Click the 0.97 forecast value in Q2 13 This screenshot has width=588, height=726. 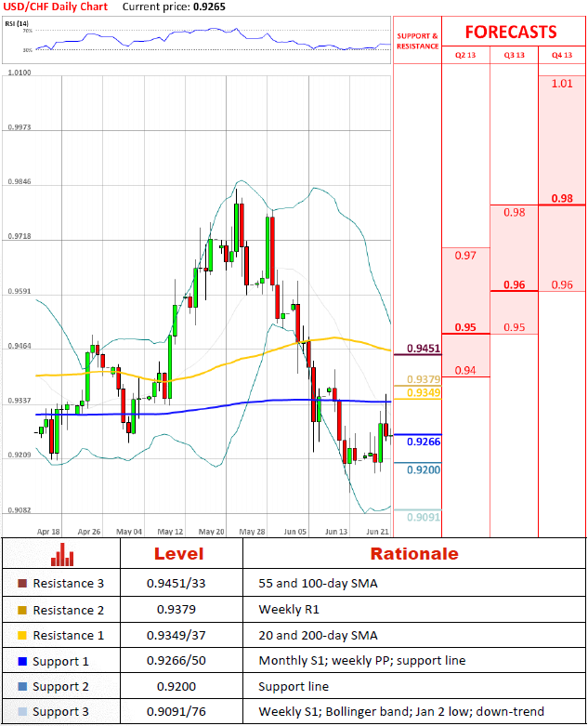pyautogui.click(x=465, y=256)
